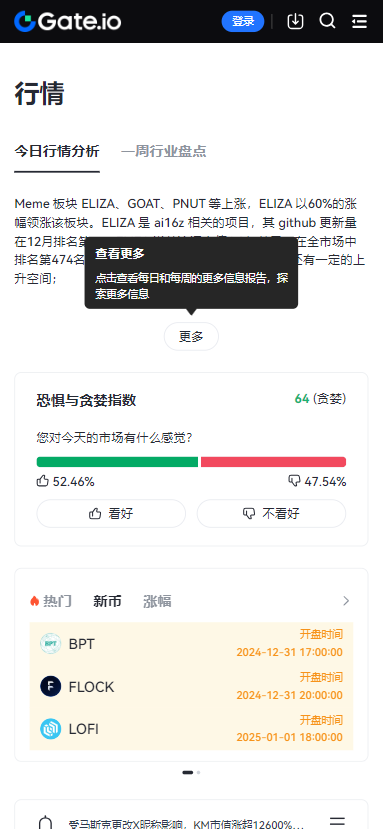Click the FLOCK coin icon
Viewport: 383px width, 829px height.
(x=51, y=687)
